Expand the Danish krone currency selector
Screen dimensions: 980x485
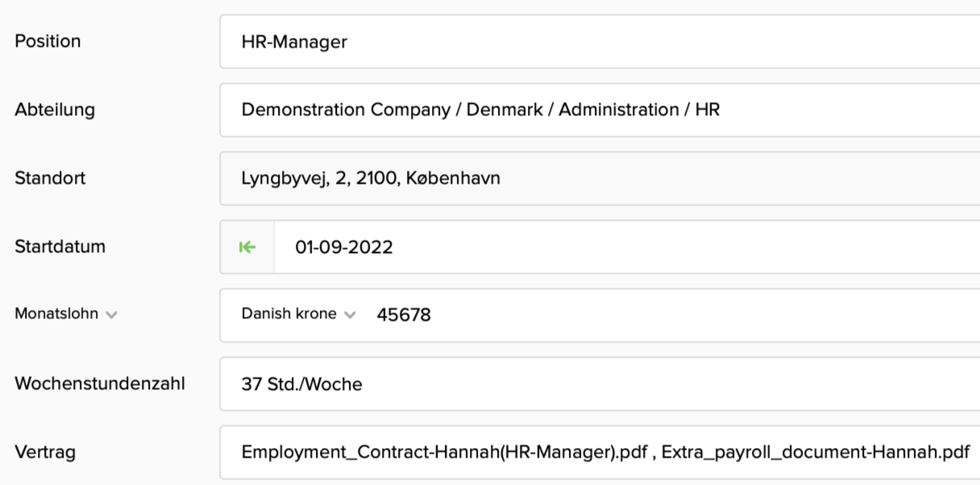349,315
